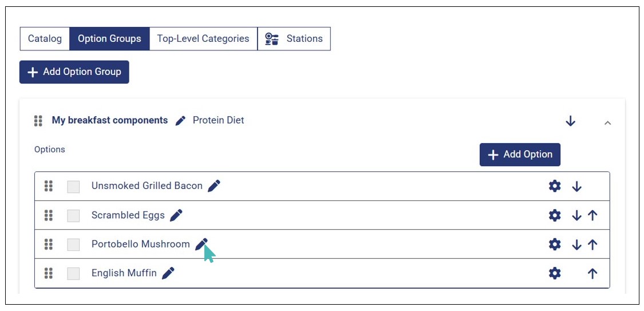Rename the English Muffin option via pencil
Image resolution: width=644 pixels, height=311 pixels.
(x=168, y=273)
